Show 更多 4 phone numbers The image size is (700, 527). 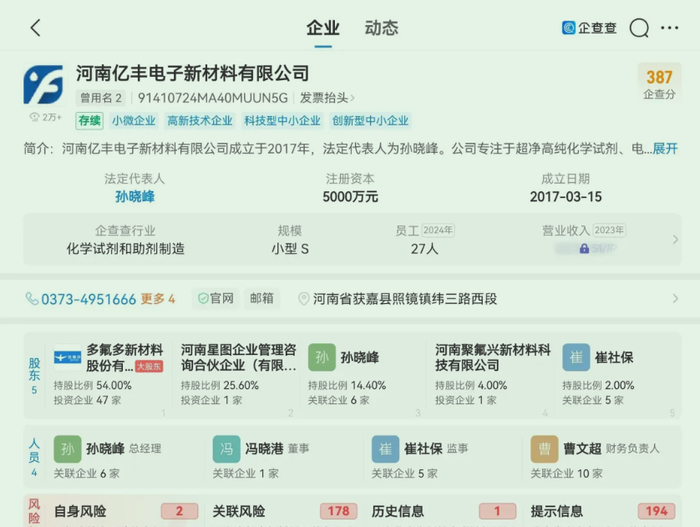coord(158,299)
